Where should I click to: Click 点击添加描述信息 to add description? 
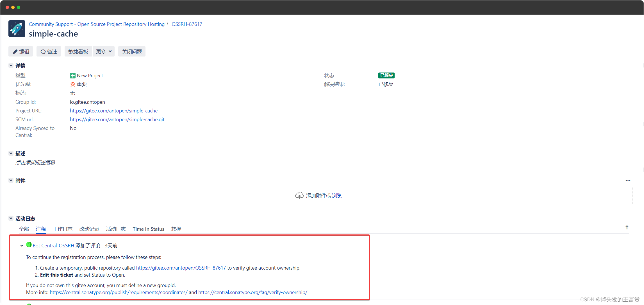coord(35,162)
